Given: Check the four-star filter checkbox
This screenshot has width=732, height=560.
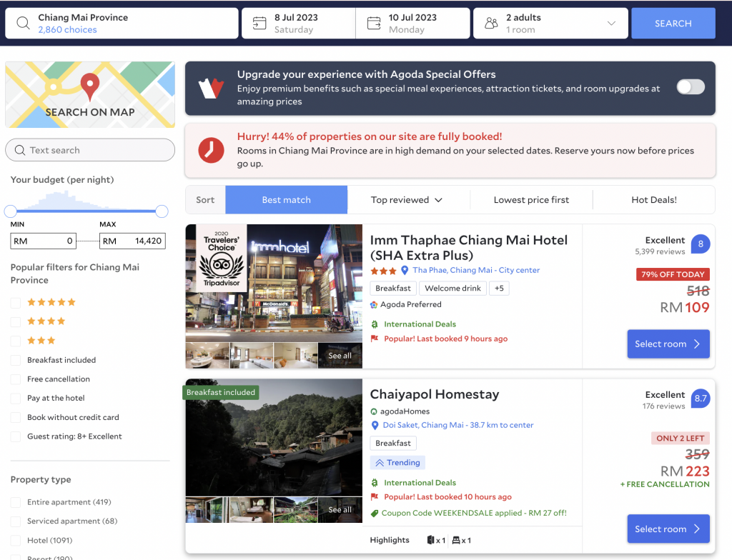Looking at the screenshot, I should (16, 322).
